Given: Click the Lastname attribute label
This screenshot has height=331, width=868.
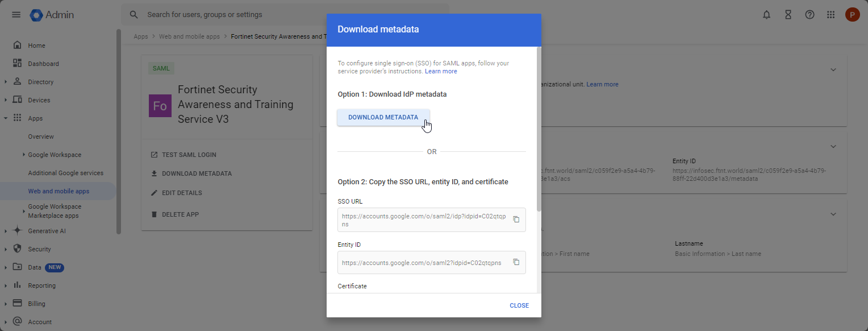Looking at the screenshot, I should pyautogui.click(x=688, y=243).
